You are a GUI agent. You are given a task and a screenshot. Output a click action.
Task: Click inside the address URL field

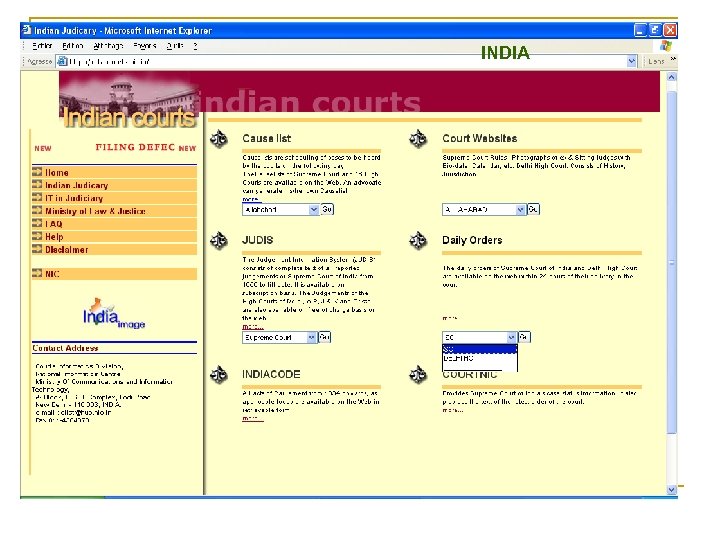point(347,61)
